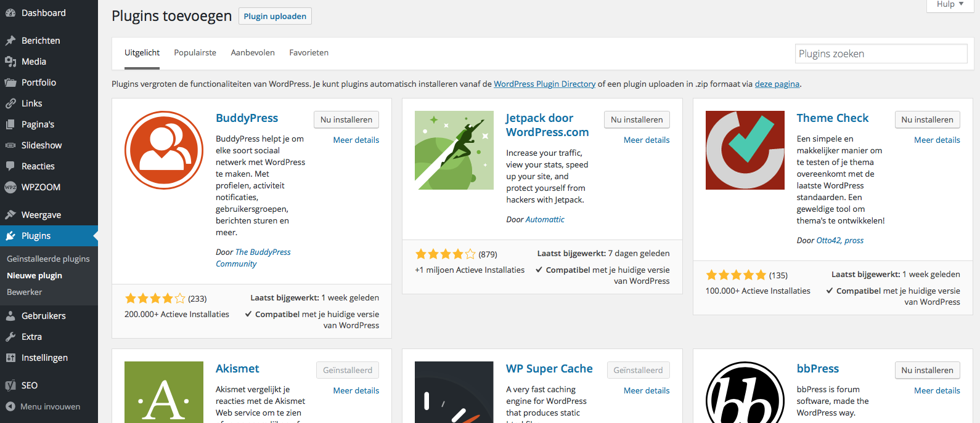980x423 pixels.
Task: Click the Pagina's page icon
Action: 10,124
